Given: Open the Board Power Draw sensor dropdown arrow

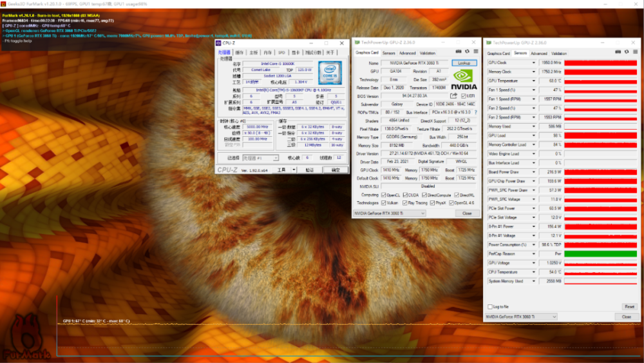Looking at the screenshot, I should 533,172.
